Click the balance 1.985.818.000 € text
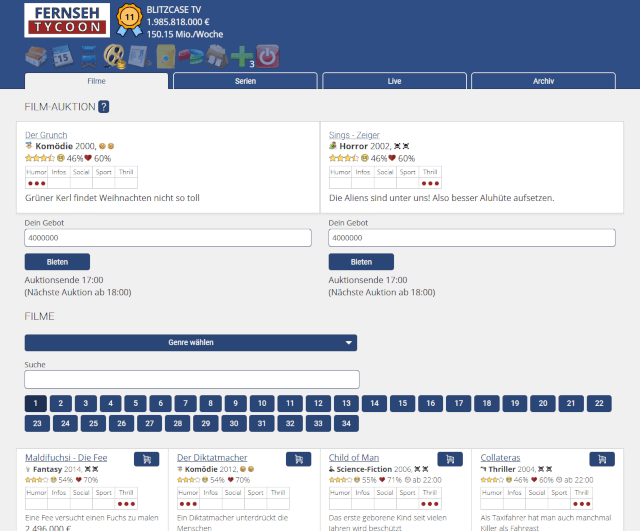 coord(178,22)
